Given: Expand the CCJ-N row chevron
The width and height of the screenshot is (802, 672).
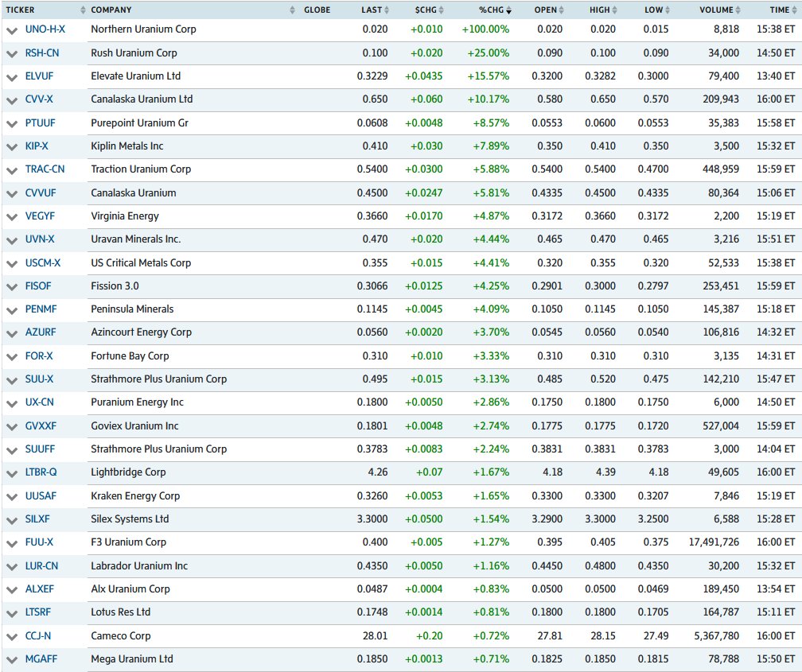Looking at the screenshot, I should tap(12, 637).
